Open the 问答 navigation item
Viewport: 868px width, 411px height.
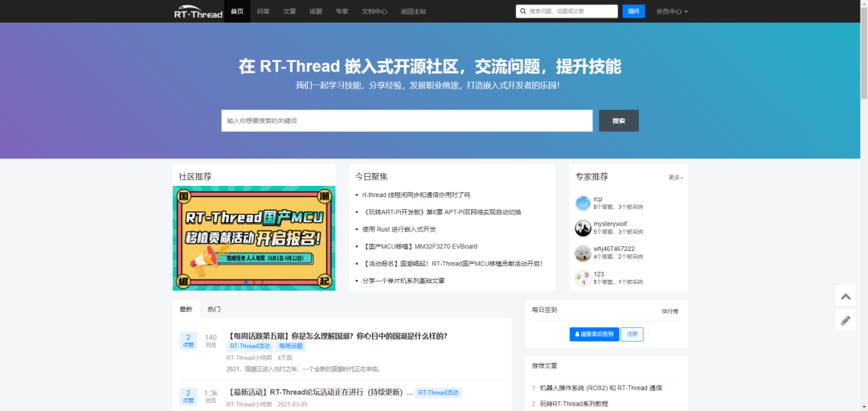pos(264,11)
